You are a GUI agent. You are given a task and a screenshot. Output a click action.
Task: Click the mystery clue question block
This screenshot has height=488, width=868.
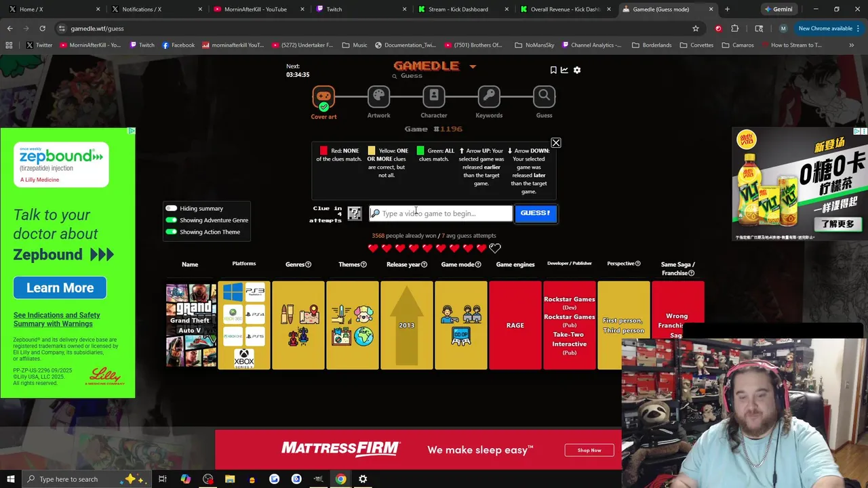click(355, 213)
